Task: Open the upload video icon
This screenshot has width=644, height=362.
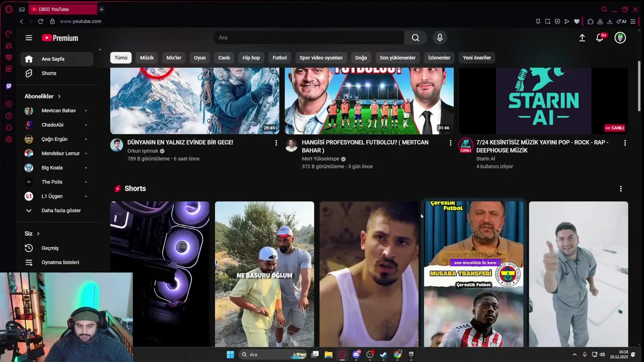Action: pyautogui.click(x=582, y=38)
